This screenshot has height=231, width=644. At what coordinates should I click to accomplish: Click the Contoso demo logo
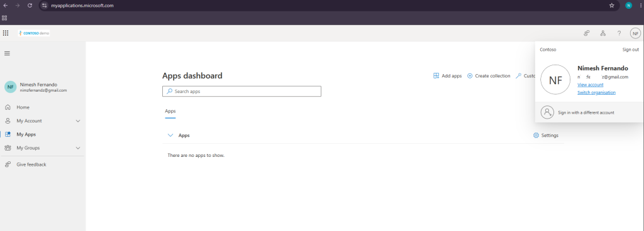(x=34, y=33)
